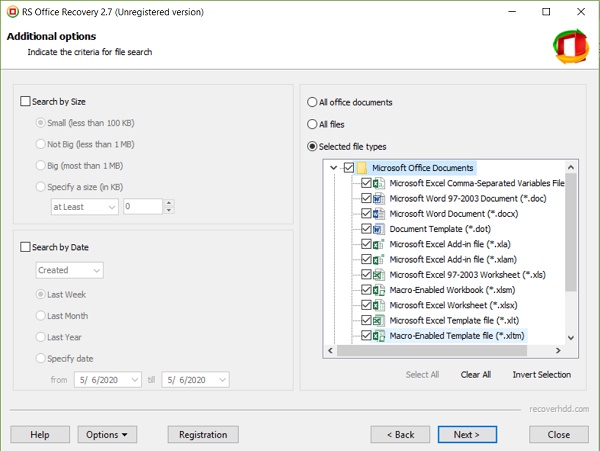This screenshot has width=600, height=451.
Task: Click the file type list scroll-down arrow
Action: 571,338
